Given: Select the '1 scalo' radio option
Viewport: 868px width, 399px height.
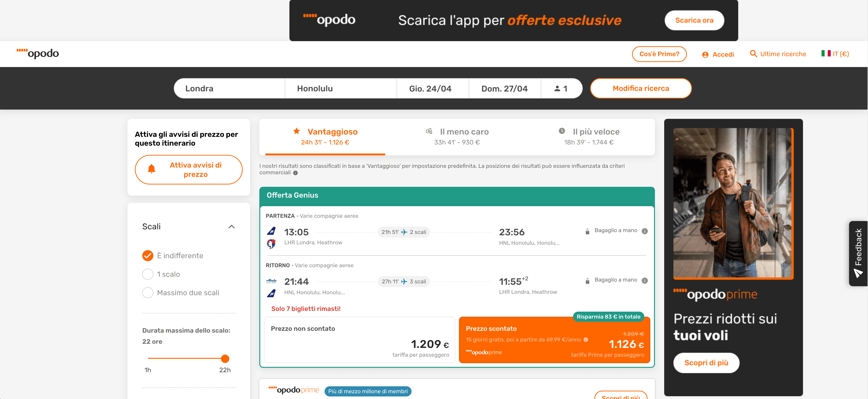Looking at the screenshot, I should tap(148, 274).
